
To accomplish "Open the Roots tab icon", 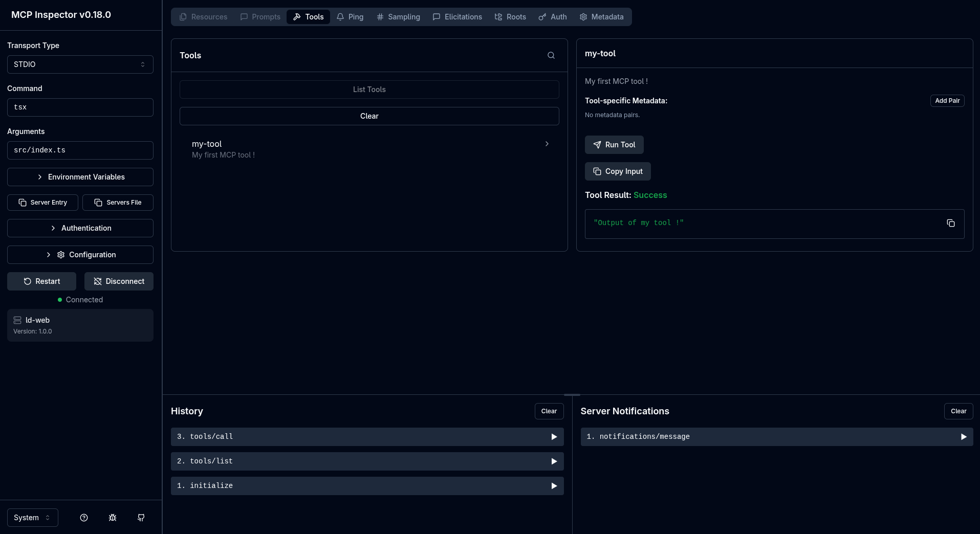I will [x=497, y=17].
